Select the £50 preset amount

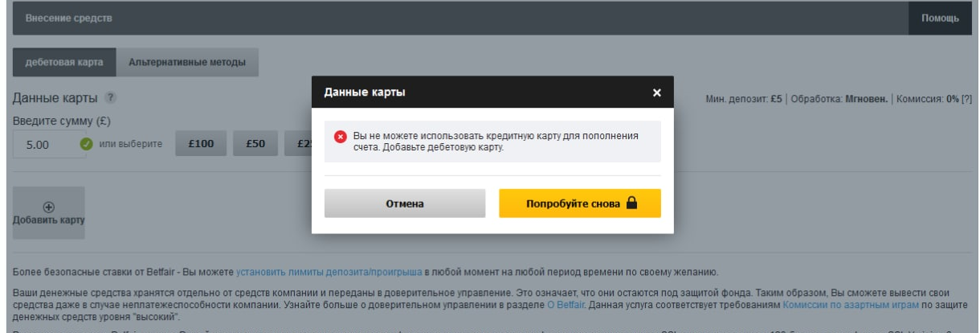coord(255,145)
